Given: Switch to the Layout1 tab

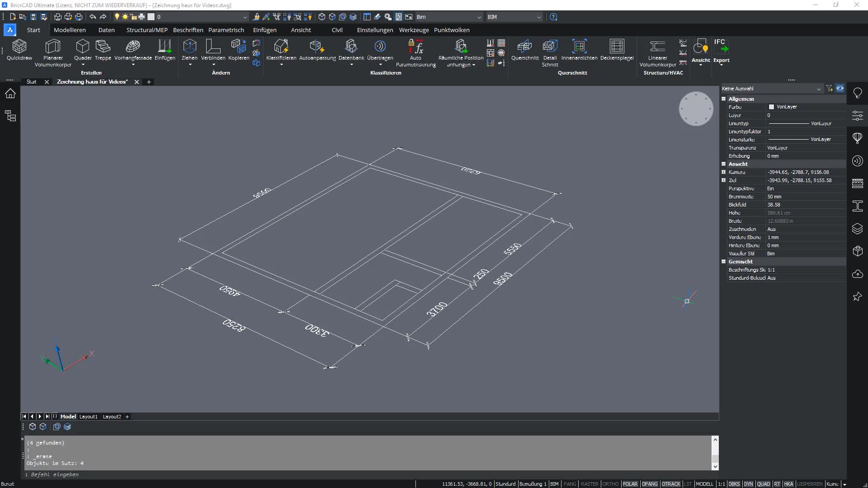Looking at the screenshot, I should [89, 417].
